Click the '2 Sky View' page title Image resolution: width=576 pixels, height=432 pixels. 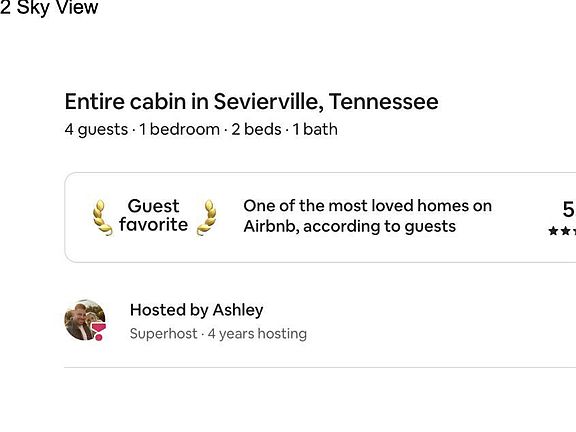pyautogui.click(x=49, y=7)
